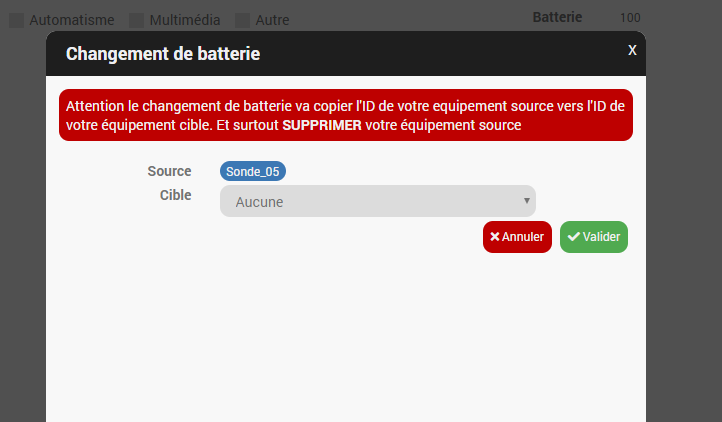The height and width of the screenshot is (422, 722).
Task: Click the Changement de batterie title bar
Action: [x=346, y=53]
